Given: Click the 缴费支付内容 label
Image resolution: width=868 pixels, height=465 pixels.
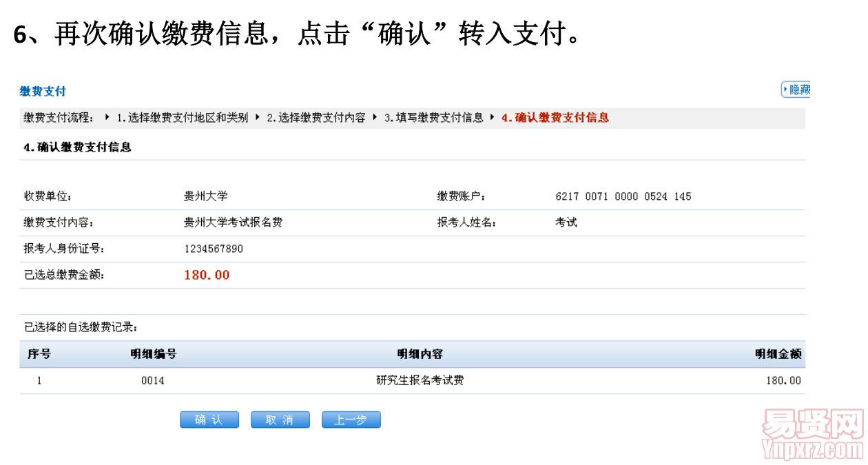Looking at the screenshot, I should [x=59, y=223].
